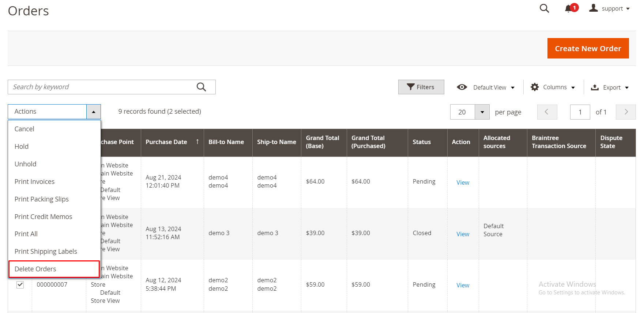Click the keyword search magnifier icon
The width and height of the screenshot is (644, 313).
[201, 87]
